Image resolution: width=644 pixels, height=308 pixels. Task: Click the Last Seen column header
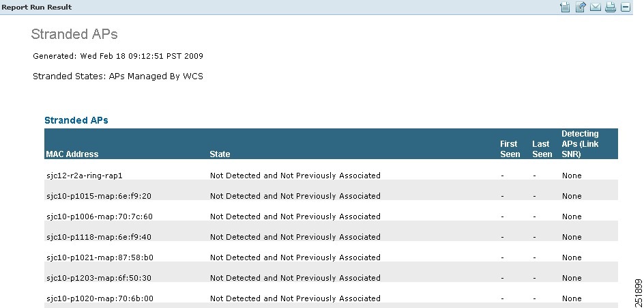tap(542, 149)
